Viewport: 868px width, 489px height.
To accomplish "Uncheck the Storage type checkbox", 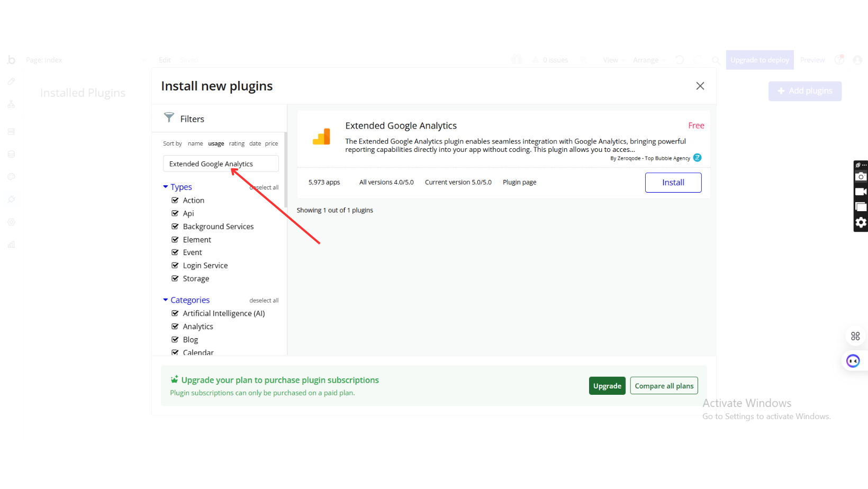I will pos(175,278).
